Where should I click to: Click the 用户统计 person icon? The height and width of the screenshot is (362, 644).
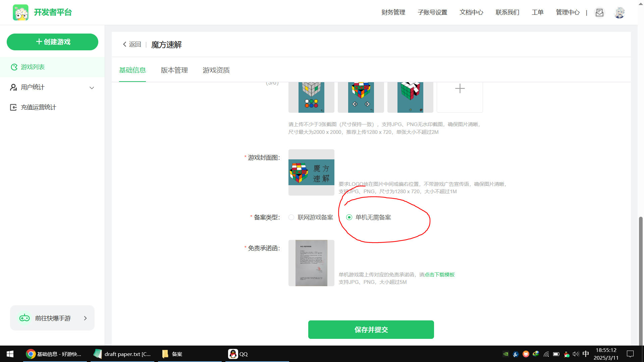coord(13,87)
